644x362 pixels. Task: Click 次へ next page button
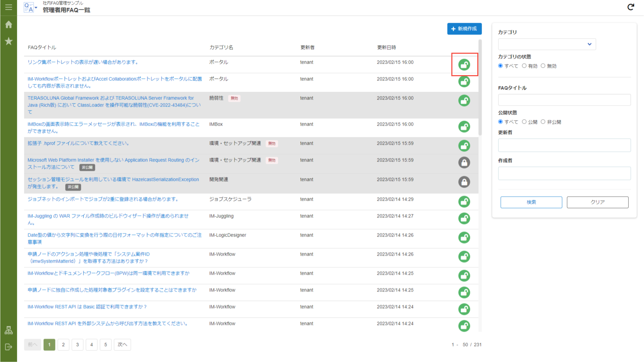(x=122, y=345)
